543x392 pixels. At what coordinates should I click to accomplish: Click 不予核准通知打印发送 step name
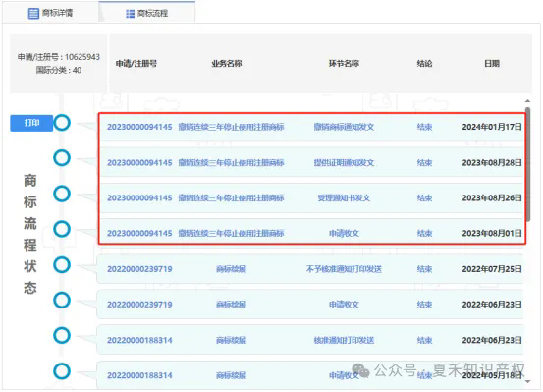(344, 269)
